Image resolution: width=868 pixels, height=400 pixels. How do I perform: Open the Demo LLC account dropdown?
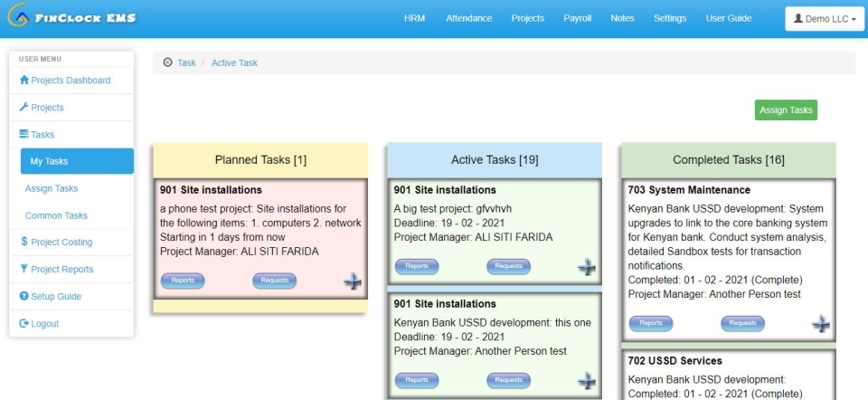[x=825, y=19]
